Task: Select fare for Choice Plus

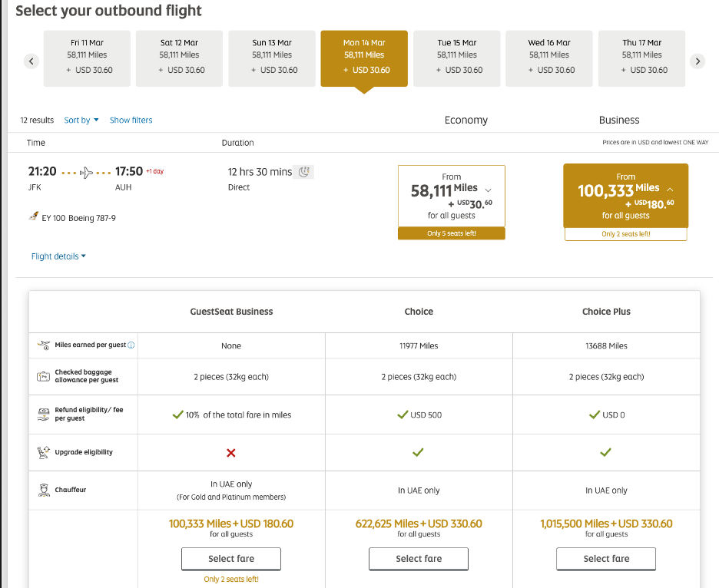Action: point(605,559)
